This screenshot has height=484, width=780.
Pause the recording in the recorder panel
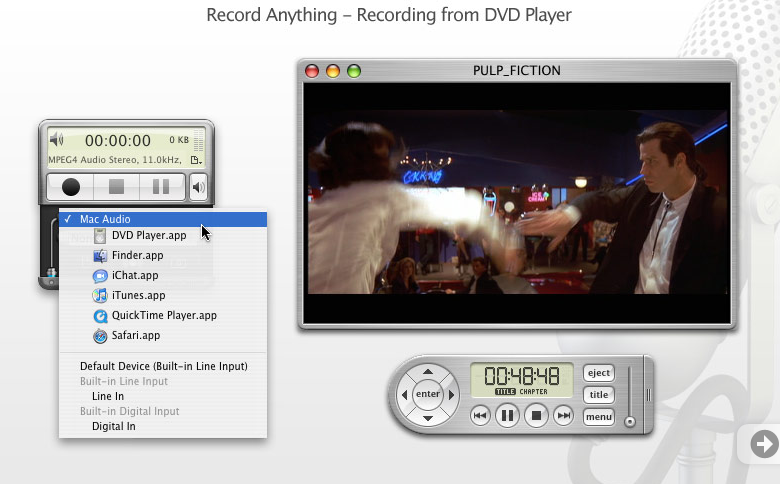[x=161, y=187]
